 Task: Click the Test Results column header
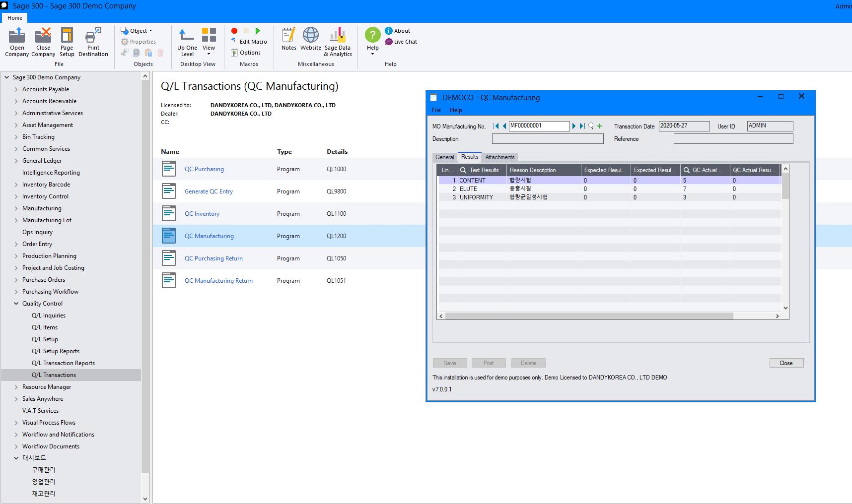click(482, 170)
